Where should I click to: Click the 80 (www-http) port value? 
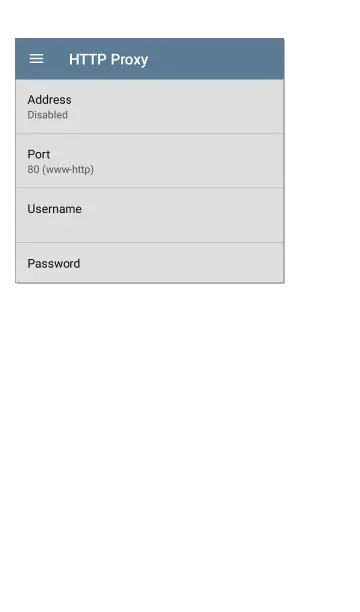point(61,169)
